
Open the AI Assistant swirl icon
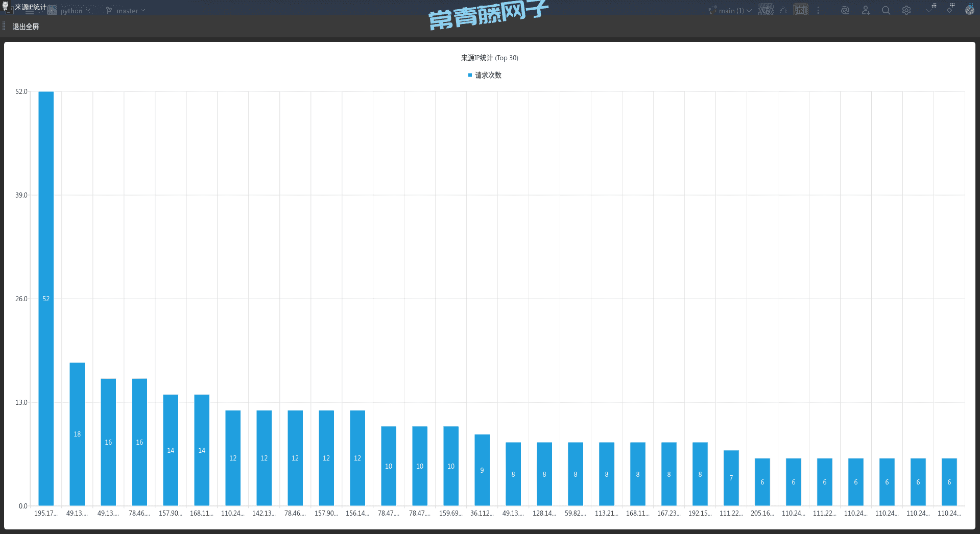(845, 10)
